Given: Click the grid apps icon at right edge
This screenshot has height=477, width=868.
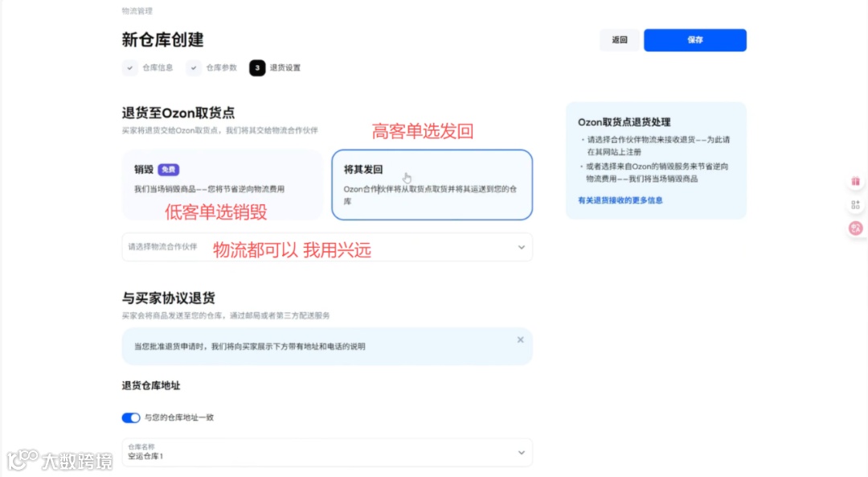Looking at the screenshot, I should (855, 204).
